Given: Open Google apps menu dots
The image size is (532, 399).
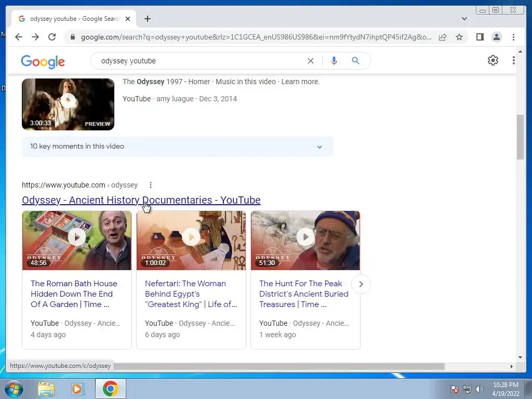Looking at the screenshot, I should [x=513, y=60].
